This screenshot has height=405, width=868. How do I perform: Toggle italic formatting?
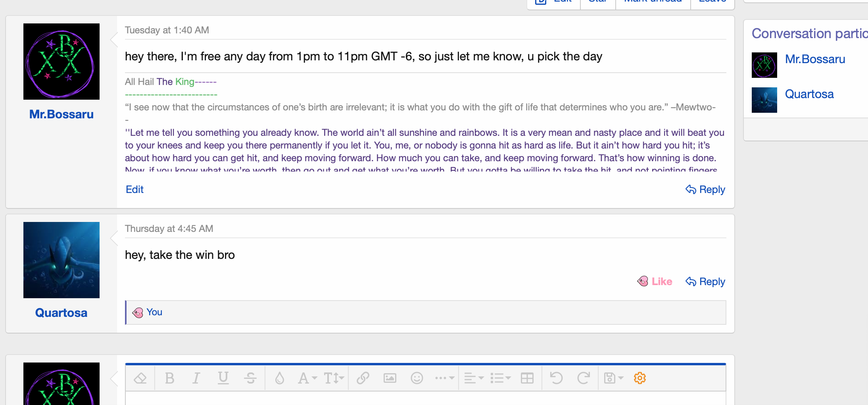[x=196, y=378]
